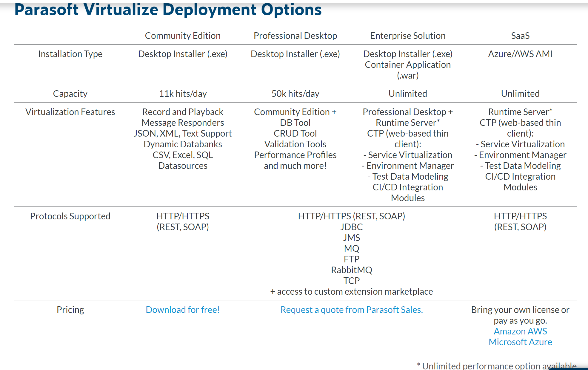Click HTTP/HTTPS (REST, SOAP) merged protocols cell
The width and height of the screenshot is (588, 370).
coord(352,216)
